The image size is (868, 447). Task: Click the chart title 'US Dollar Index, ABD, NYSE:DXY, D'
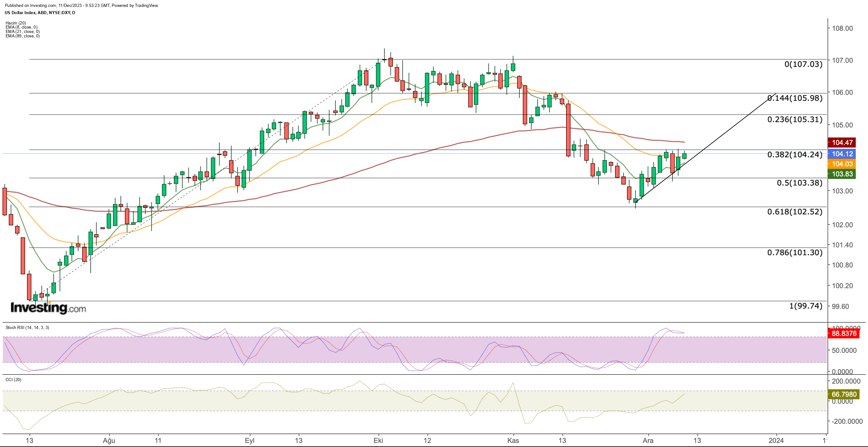40,13
